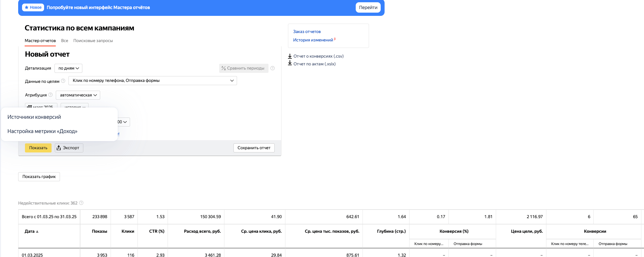Viewport: 644px width, 257px height.
Task: Click help icon beside Сравнить периоды
Action: click(x=272, y=68)
